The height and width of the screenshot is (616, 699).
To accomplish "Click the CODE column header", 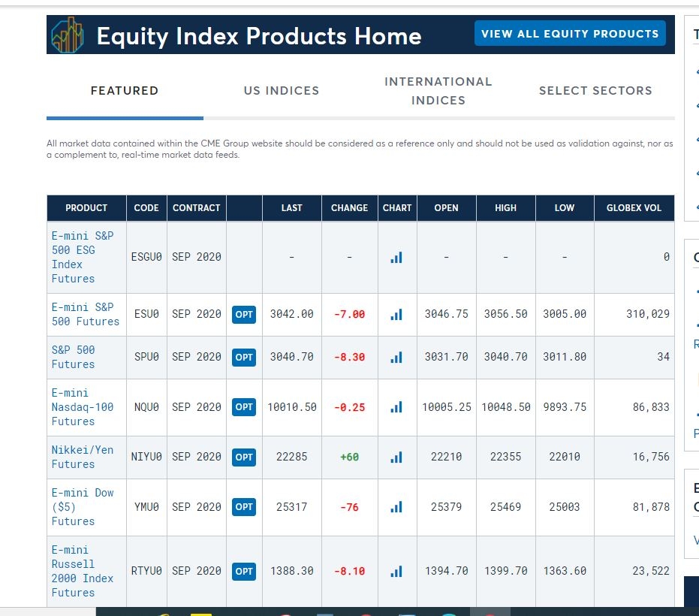I will (146, 208).
